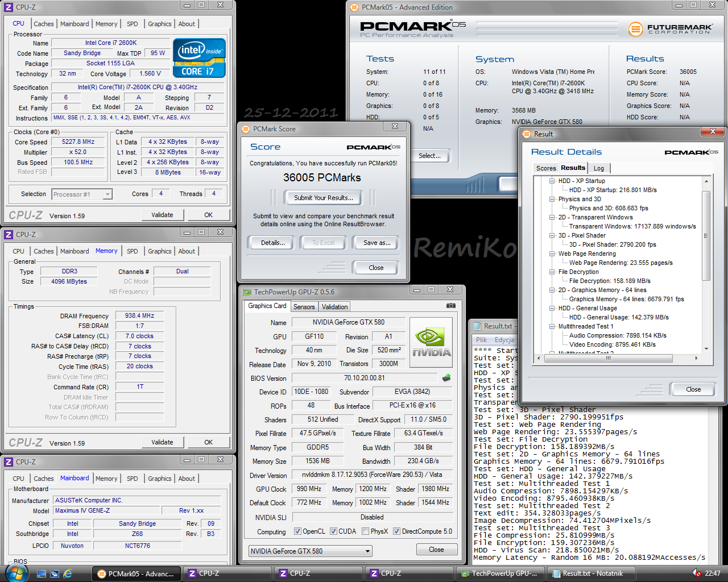Open Caches tab in top CPU-Z window
This screenshot has height=582, width=728.
pyautogui.click(x=43, y=24)
